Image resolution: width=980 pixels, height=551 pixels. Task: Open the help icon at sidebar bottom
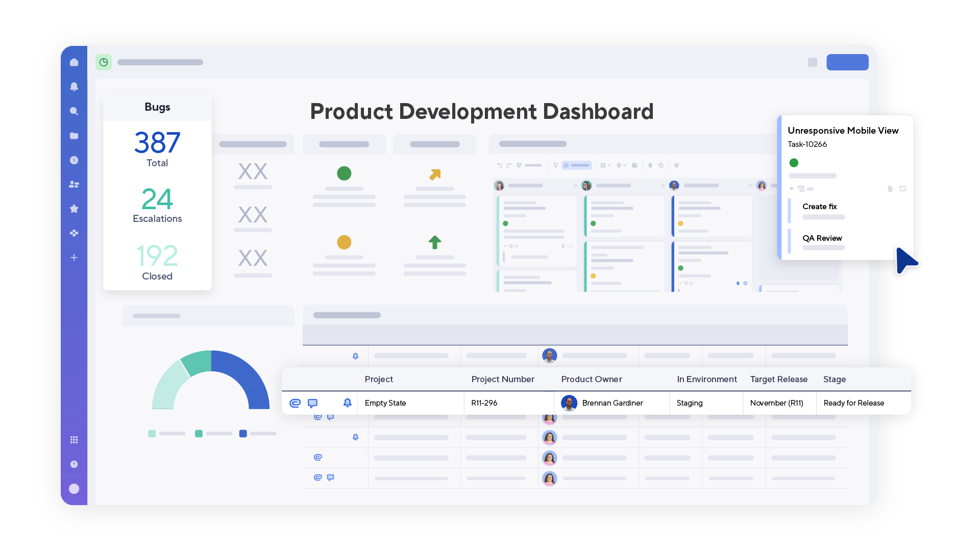[x=75, y=464]
